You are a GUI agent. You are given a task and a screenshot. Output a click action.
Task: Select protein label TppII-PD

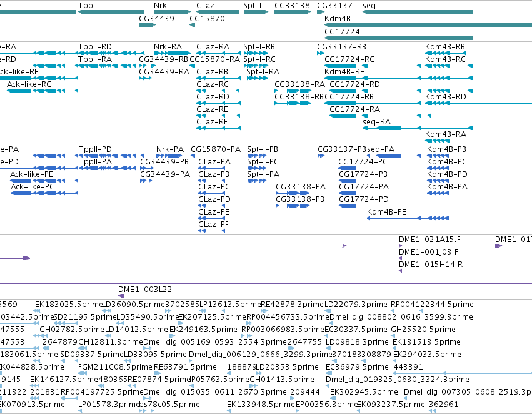tap(95, 149)
